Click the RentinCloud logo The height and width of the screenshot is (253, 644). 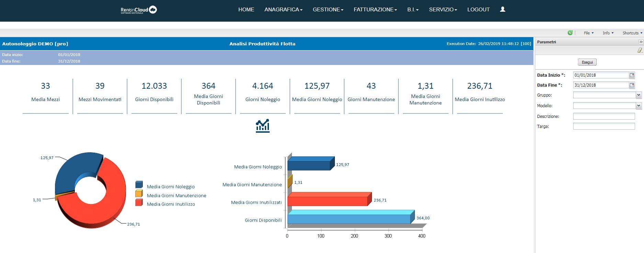coord(139,10)
